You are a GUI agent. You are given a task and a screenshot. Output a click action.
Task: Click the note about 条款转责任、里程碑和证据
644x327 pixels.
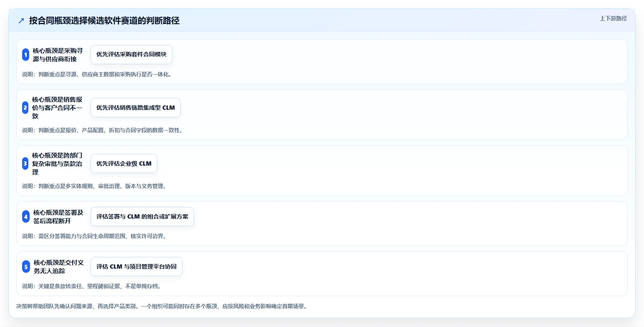(91, 286)
